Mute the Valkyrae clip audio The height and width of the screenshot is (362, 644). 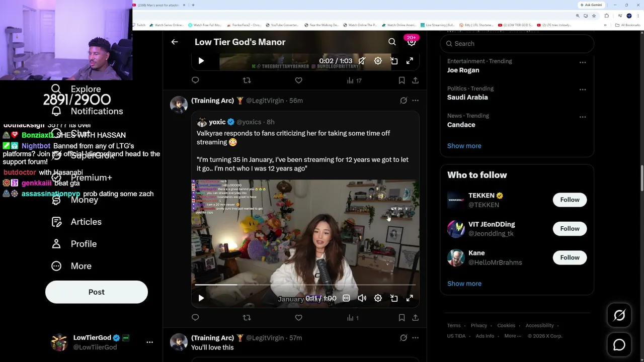[x=362, y=298]
